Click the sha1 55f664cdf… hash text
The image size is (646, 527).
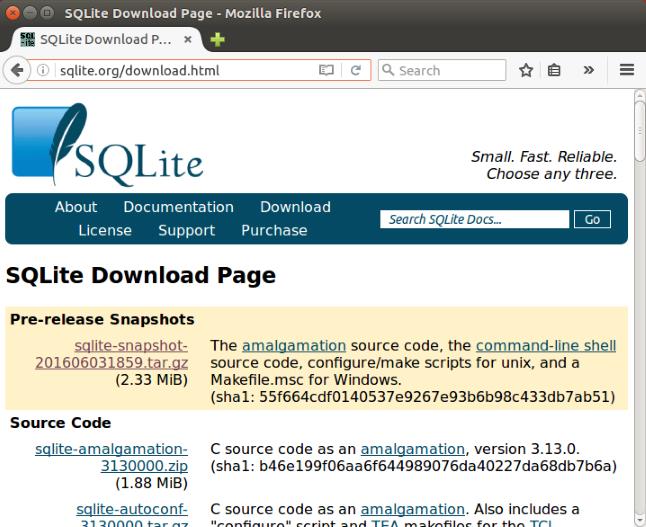413,397
